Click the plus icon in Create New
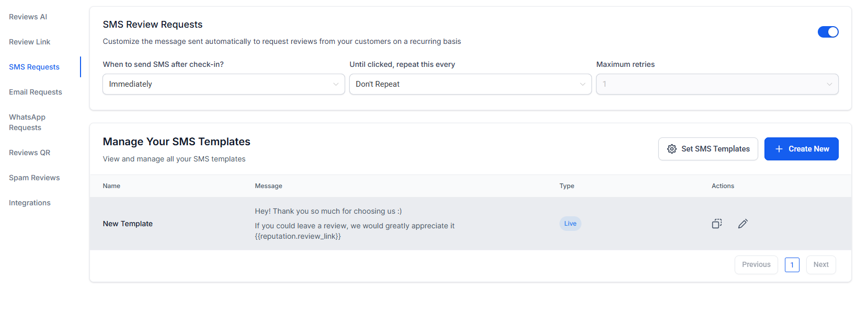The width and height of the screenshot is (868, 326). 779,149
